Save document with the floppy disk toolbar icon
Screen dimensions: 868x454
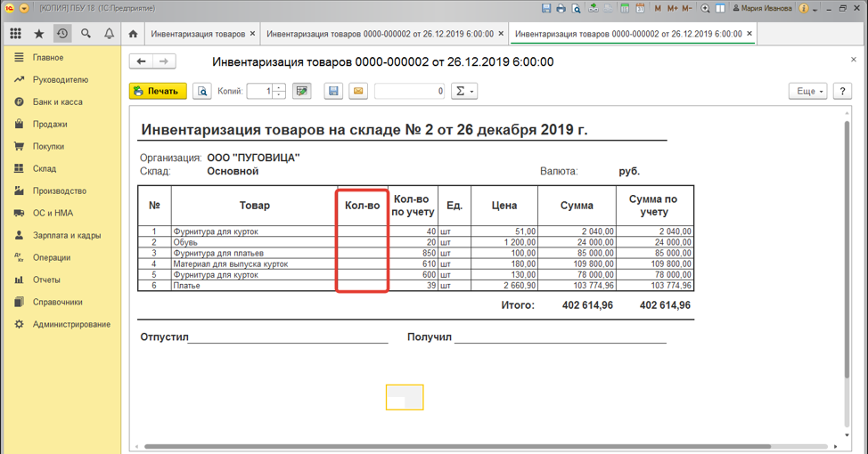[x=333, y=91]
